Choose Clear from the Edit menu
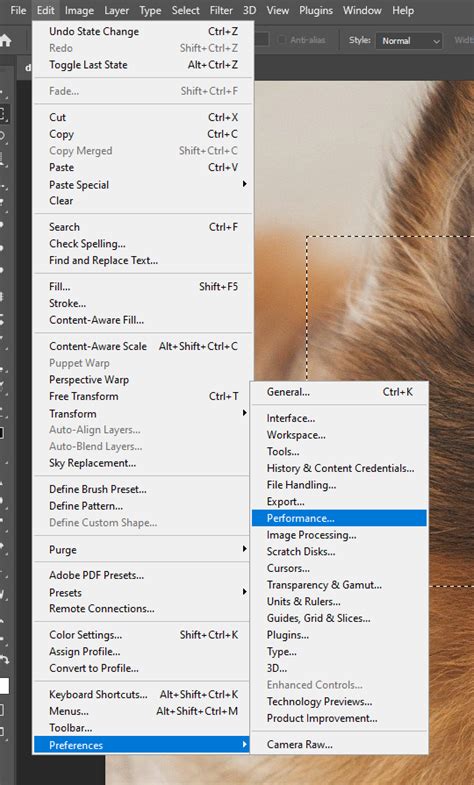The width and height of the screenshot is (474, 785). tap(143, 201)
